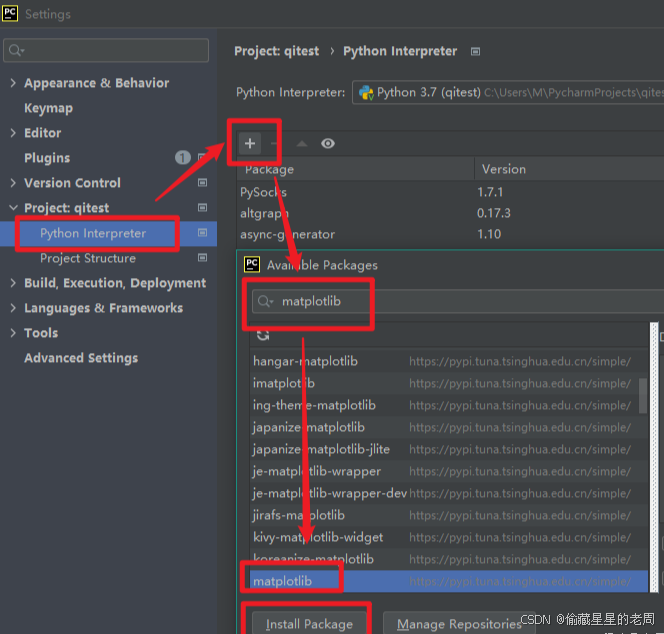Expand Languages & Frameworks section

[13, 307]
